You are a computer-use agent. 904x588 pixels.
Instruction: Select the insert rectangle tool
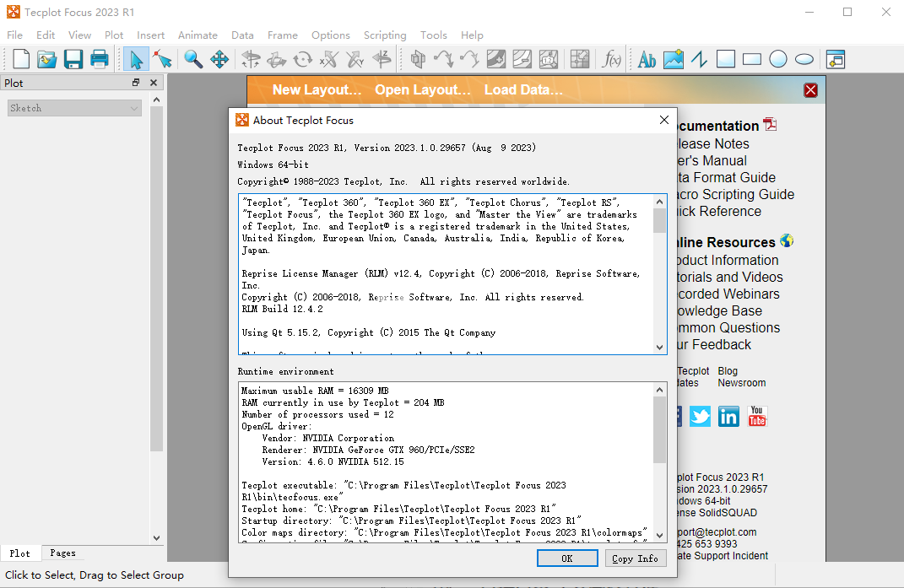tap(752, 59)
